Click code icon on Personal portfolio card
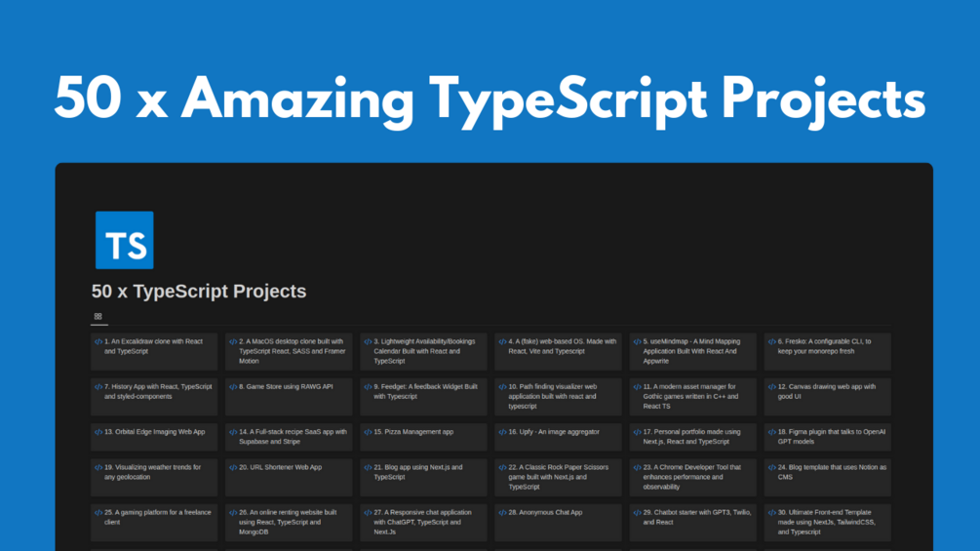Image resolution: width=980 pixels, height=551 pixels. (x=638, y=432)
